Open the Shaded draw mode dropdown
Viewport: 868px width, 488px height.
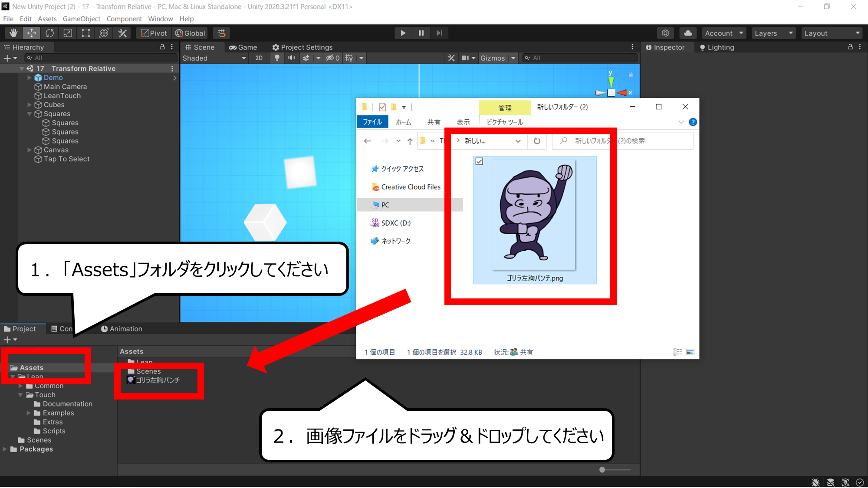(x=214, y=58)
